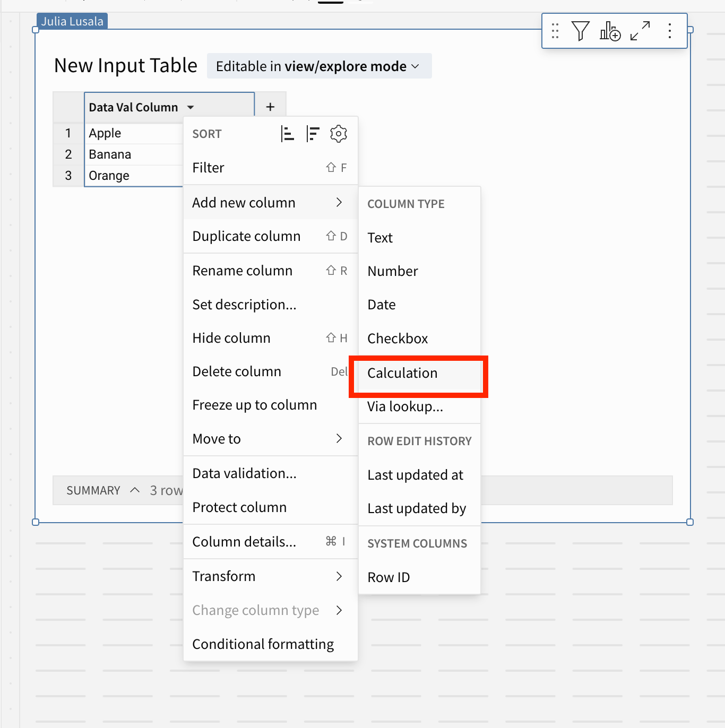Open sort settings via the gear icon
The image size is (725, 728).
point(339,134)
